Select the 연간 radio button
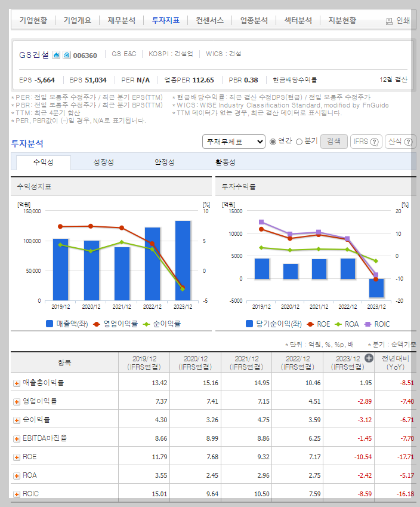Viewport: 420px width, 507px height. (x=273, y=142)
